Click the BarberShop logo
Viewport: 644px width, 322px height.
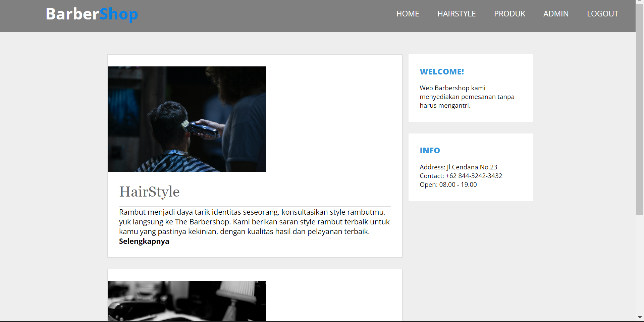[x=92, y=14]
